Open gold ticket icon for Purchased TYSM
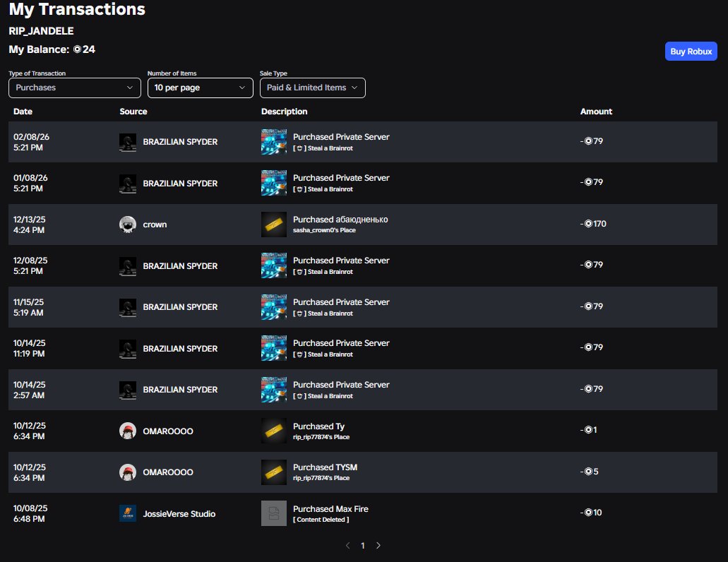728x562 pixels. coord(274,472)
